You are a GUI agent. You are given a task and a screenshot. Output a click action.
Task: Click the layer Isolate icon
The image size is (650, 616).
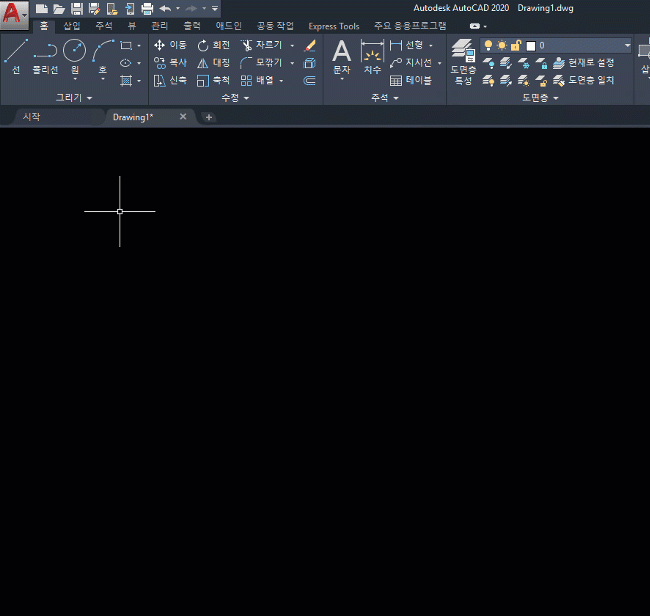coord(506,63)
